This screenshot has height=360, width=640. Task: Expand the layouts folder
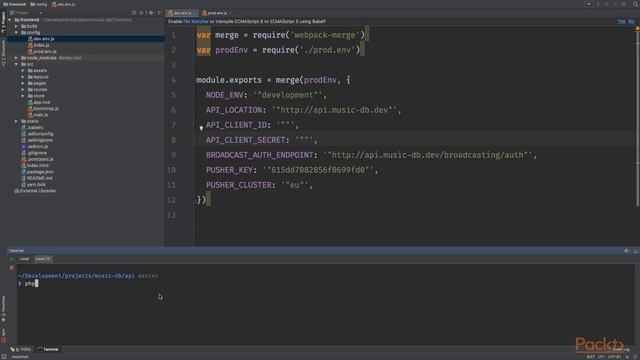(x=23, y=77)
